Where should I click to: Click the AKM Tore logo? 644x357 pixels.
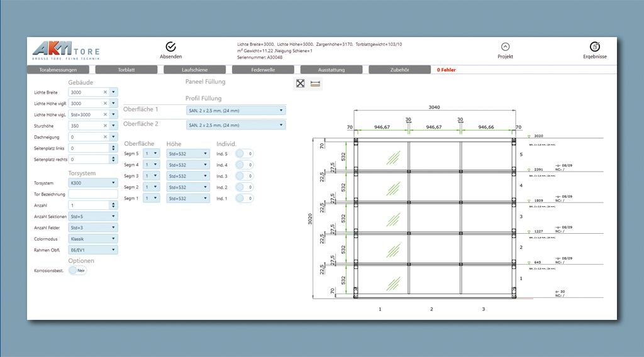point(66,50)
